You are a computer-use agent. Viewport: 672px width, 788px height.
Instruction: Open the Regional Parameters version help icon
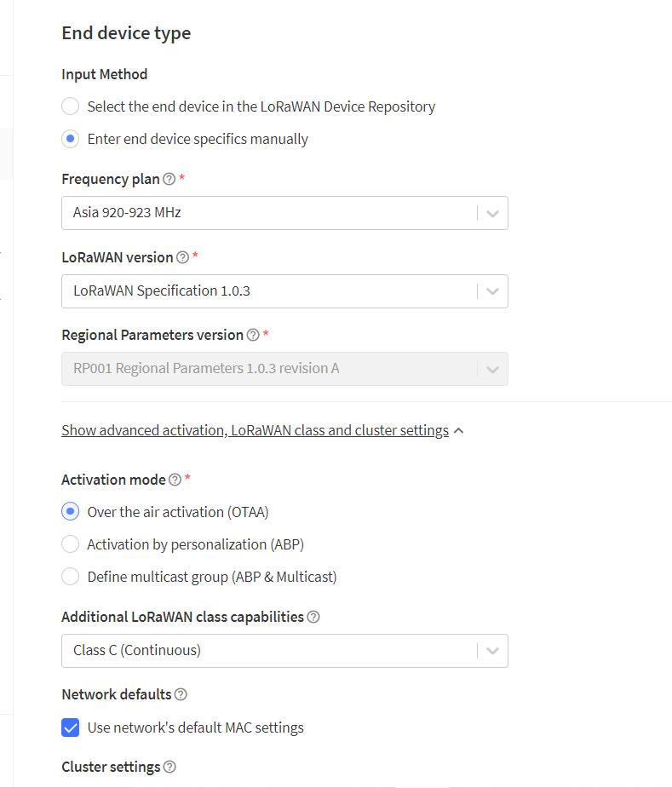tap(253, 335)
